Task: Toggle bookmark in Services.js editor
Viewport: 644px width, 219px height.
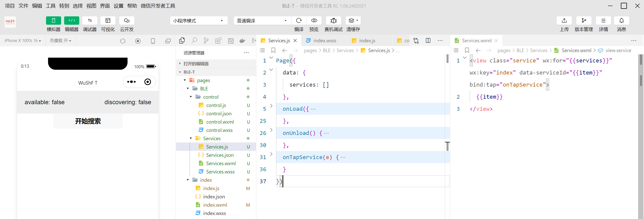Action: pos(273,50)
